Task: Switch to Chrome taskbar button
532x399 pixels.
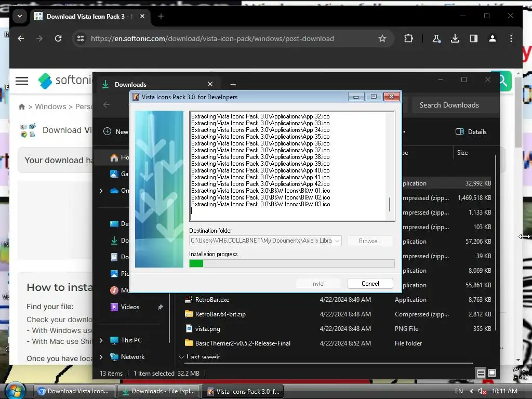Action: coord(74,391)
